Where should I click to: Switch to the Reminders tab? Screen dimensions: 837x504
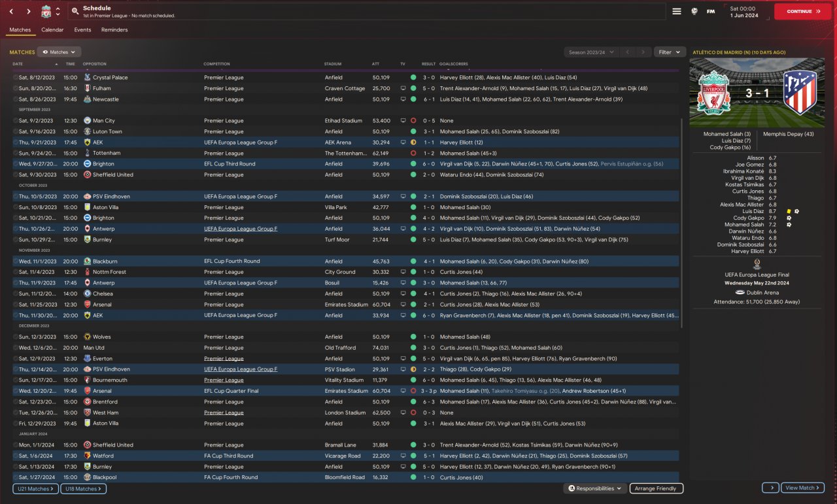click(114, 30)
